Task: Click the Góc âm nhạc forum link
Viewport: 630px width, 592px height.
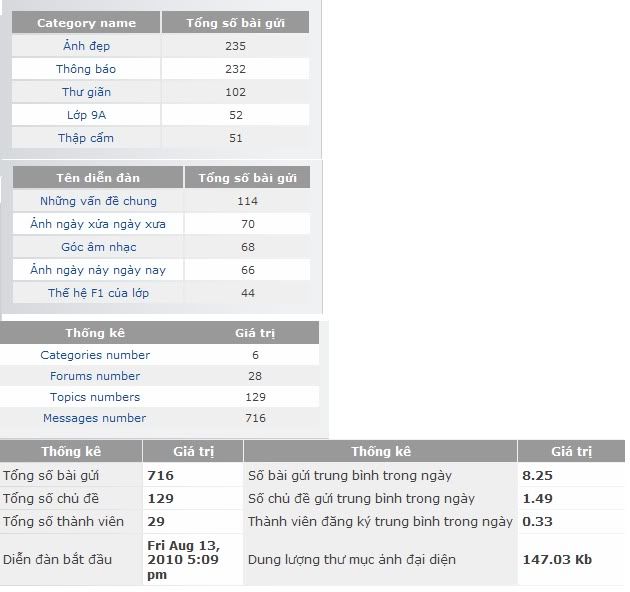Action: click(98, 247)
